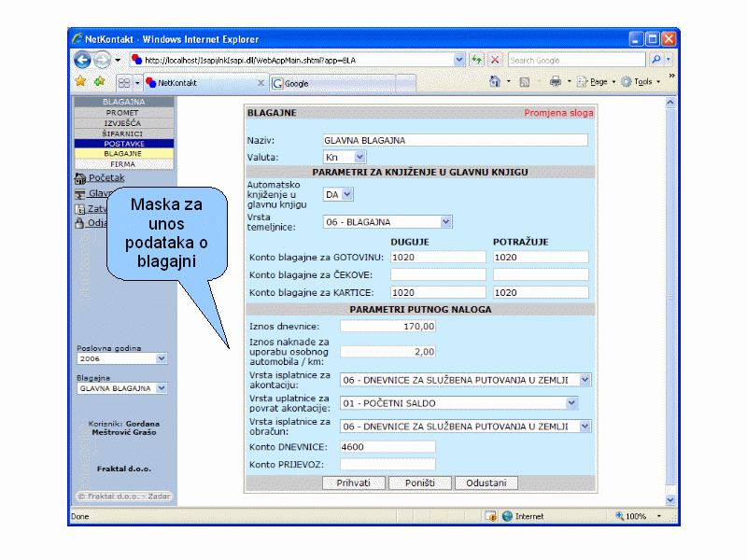Select IZVJEŠĆA in sidebar menu
This screenshot has width=747, height=560.
coord(124,123)
